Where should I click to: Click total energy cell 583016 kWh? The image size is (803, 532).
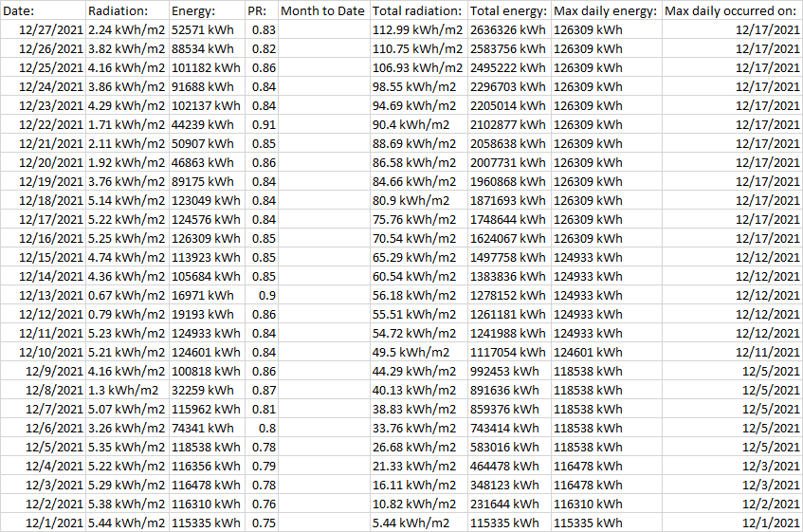(x=509, y=447)
